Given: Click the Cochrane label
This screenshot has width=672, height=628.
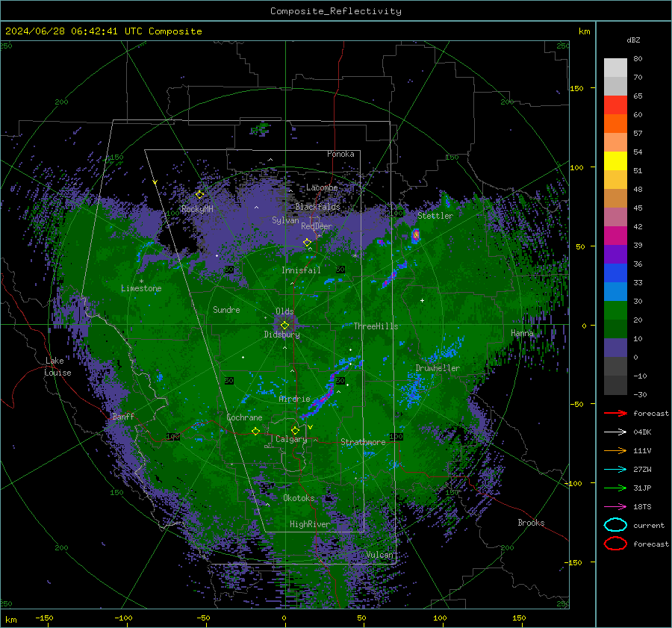Looking at the screenshot, I should tap(244, 417).
